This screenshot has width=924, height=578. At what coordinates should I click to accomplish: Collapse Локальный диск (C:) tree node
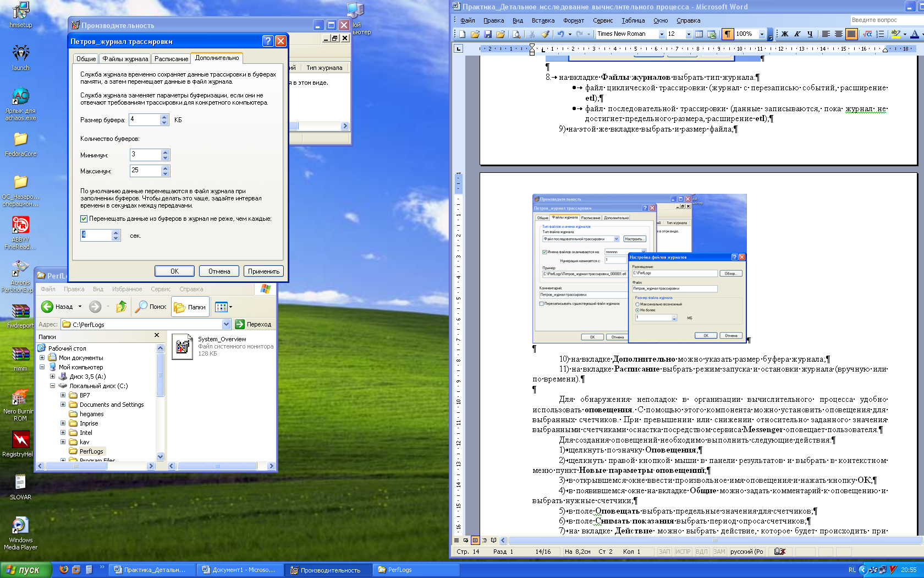point(52,386)
